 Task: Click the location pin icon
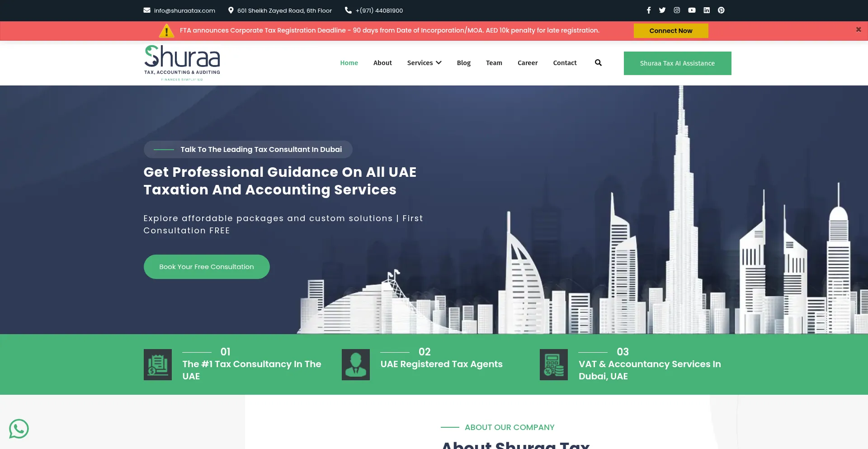click(231, 10)
